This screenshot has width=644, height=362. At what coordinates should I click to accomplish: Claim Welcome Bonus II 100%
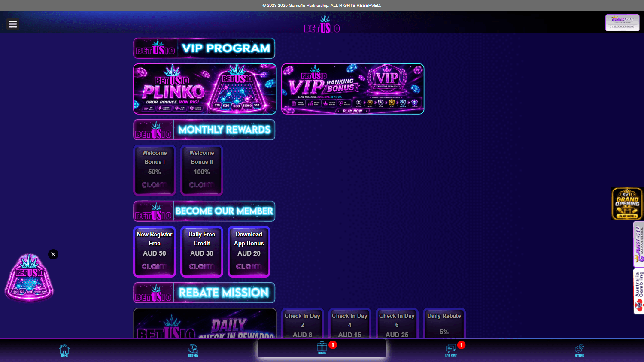202,170
